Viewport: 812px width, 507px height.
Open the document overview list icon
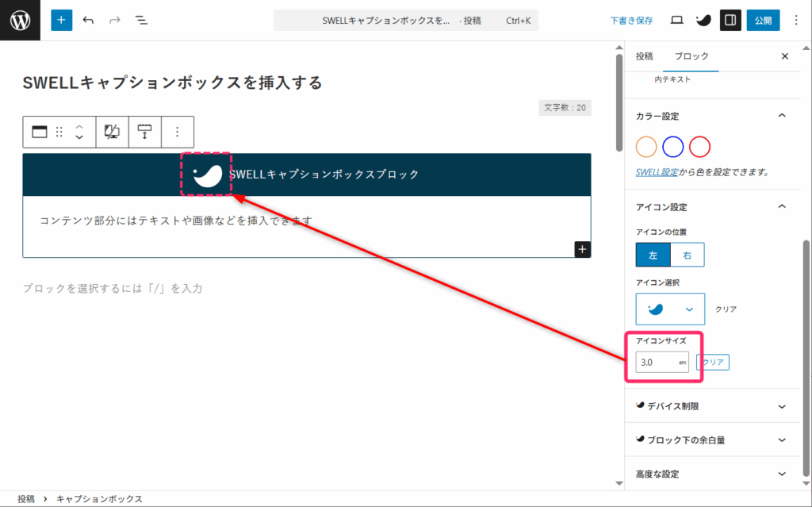pos(141,20)
